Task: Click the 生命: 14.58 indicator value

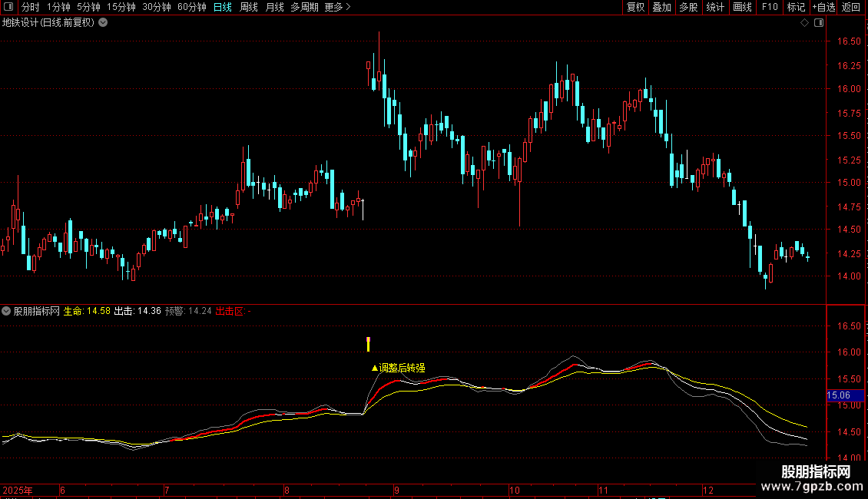Action: (x=87, y=311)
